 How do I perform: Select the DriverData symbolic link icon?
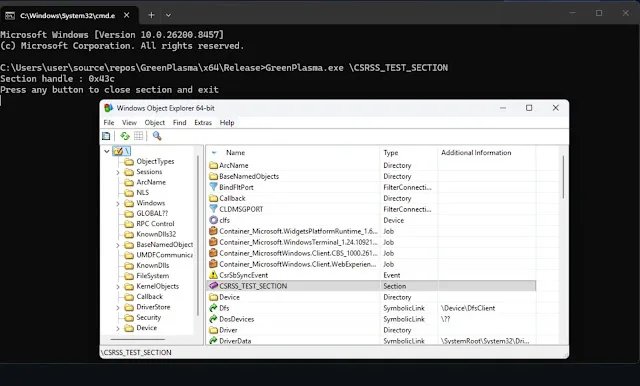tap(213, 341)
